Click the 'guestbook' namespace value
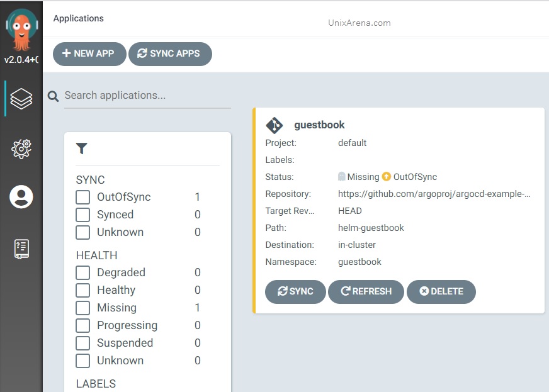The width and height of the screenshot is (549, 392). pyautogui.click(x=359, y=262)
